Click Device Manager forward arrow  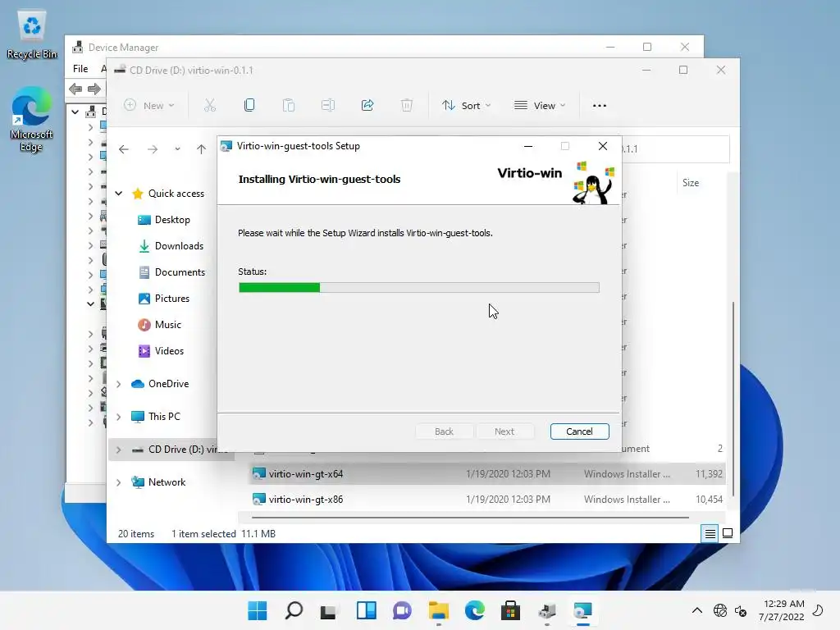pyautogui.click(x=94, y=89)
